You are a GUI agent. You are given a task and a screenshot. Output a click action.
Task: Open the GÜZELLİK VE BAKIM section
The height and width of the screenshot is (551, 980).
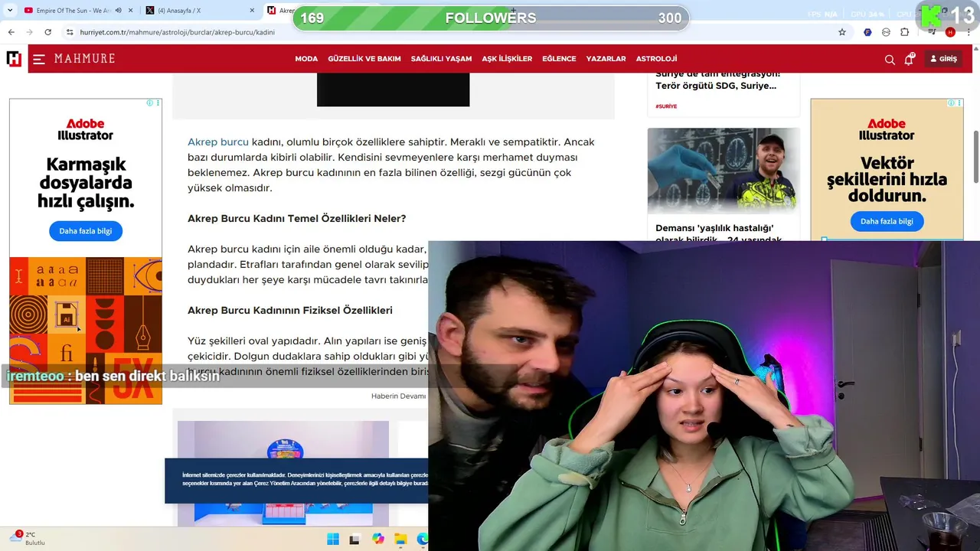click(364, 59)
